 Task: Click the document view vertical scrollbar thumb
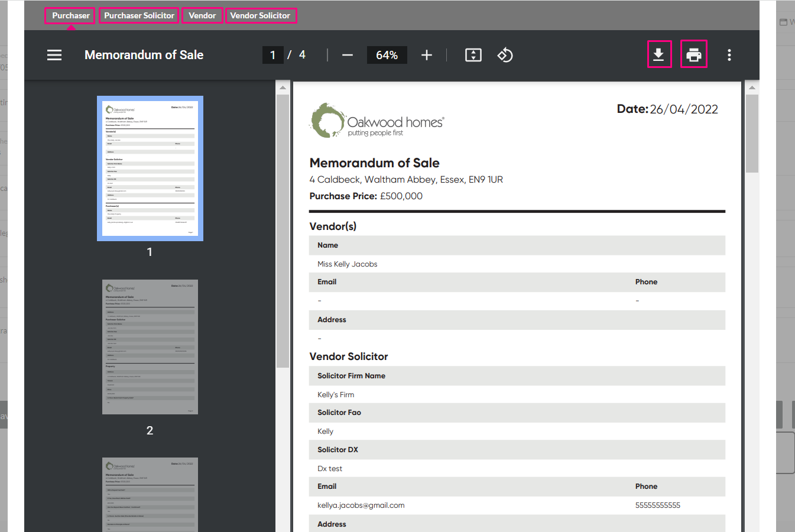tap(752, 134)
